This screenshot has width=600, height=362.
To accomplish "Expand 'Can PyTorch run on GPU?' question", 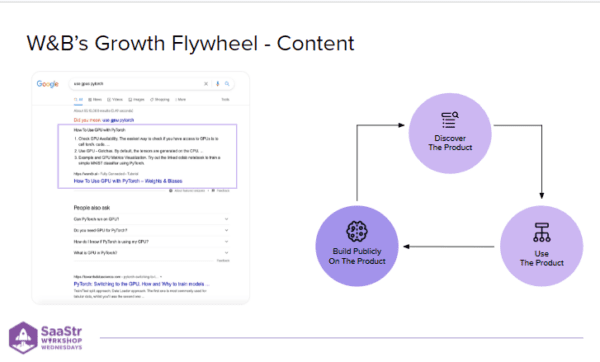I will 151,219.
